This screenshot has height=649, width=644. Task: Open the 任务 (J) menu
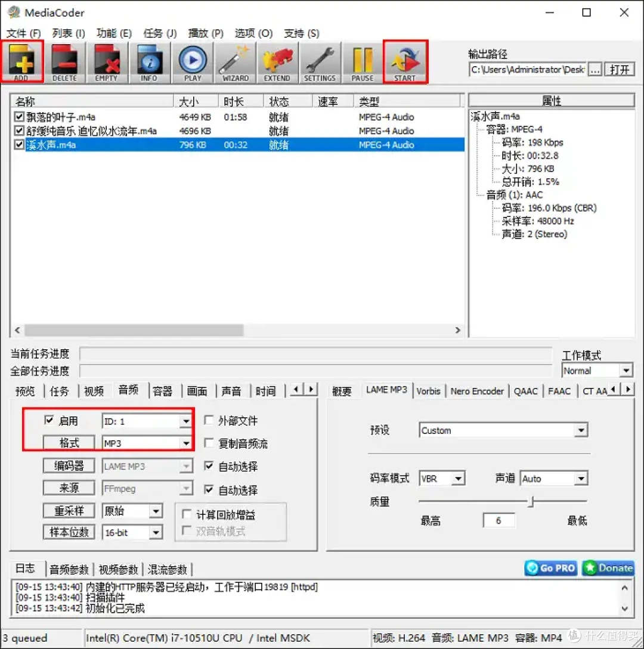click(x=160, y=33)
